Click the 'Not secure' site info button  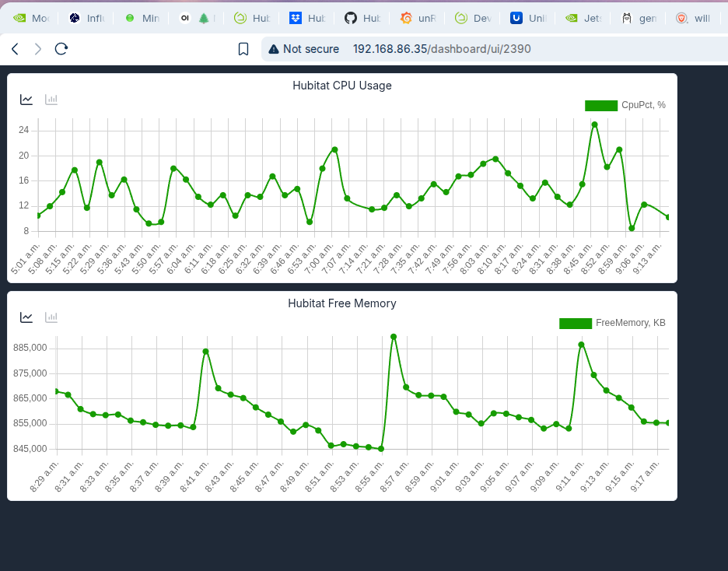(304, 49)
